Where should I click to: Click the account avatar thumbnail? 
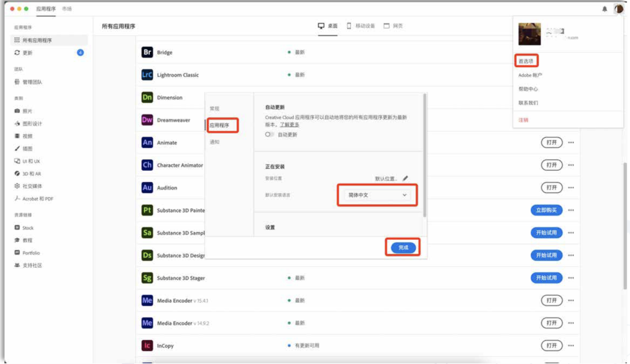point(529,33)
